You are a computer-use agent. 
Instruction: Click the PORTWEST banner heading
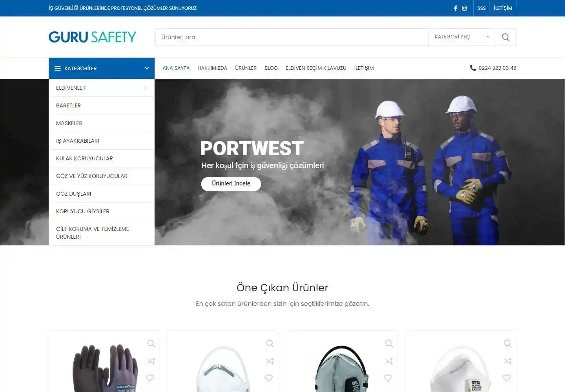click(252, 149)
